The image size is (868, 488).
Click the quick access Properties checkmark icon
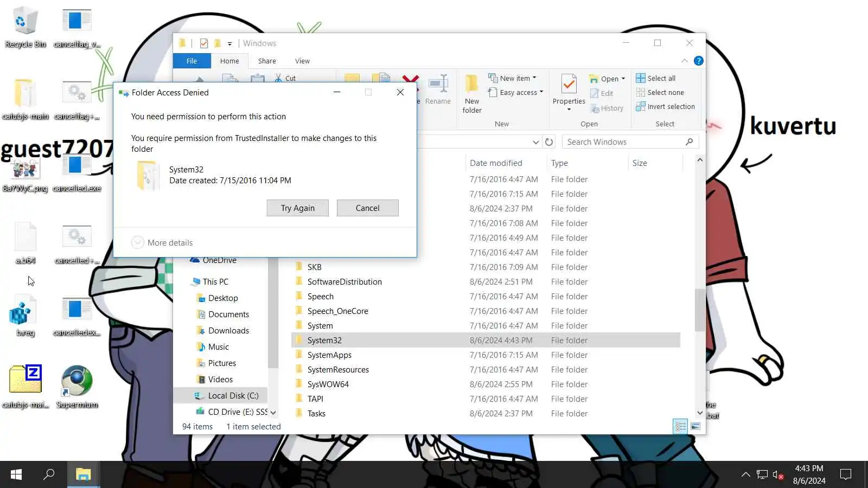[204, 43]
